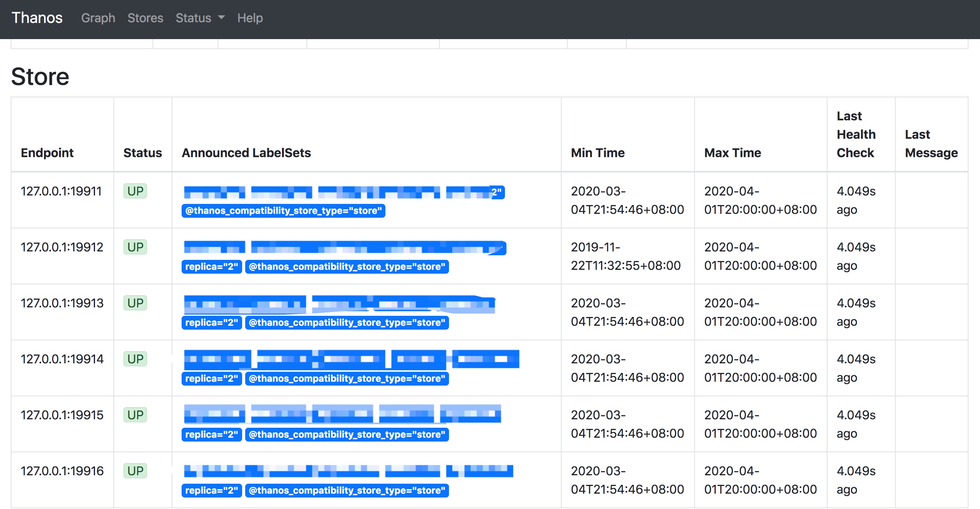Click the UP badge for endpoint 19914
The width and height of the screenshot is (980, 509).
pos(135,359)
